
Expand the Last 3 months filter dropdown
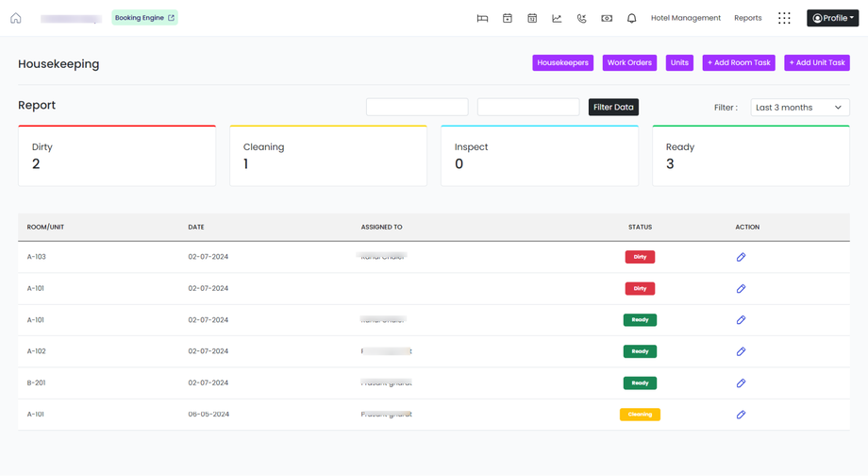[x=800, y=108]
